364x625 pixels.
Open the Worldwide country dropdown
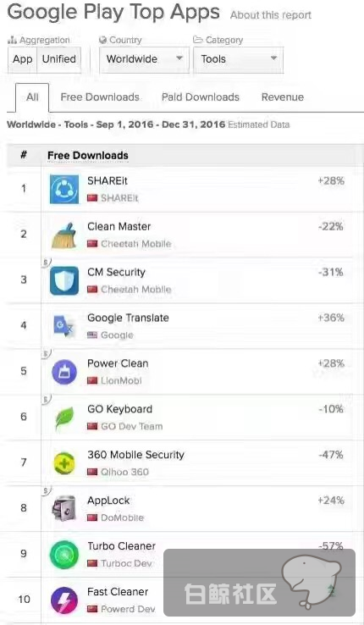click(x=145, y=59)
